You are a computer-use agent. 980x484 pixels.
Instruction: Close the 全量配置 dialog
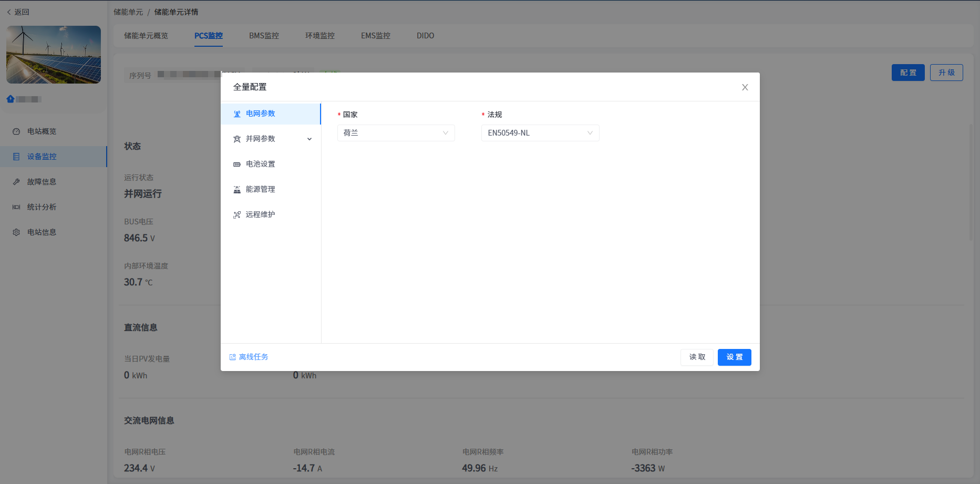click(745, 87)
